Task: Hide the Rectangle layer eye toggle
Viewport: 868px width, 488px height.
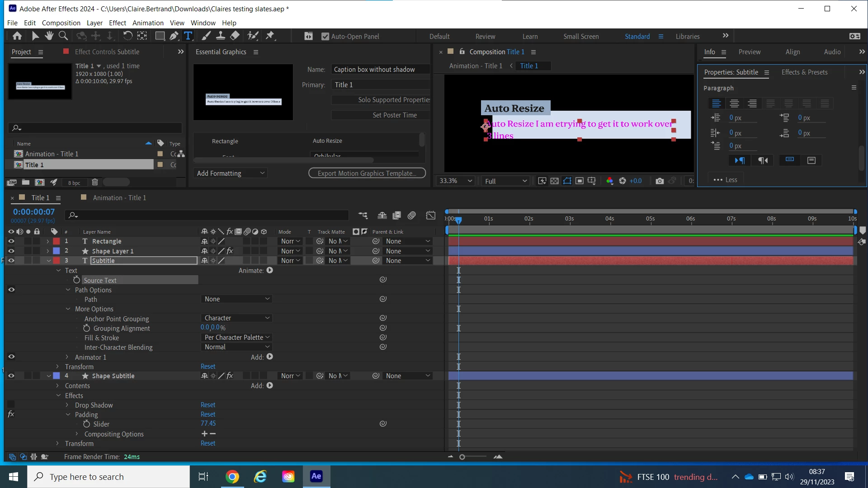Action: click(x=11, y=241)
